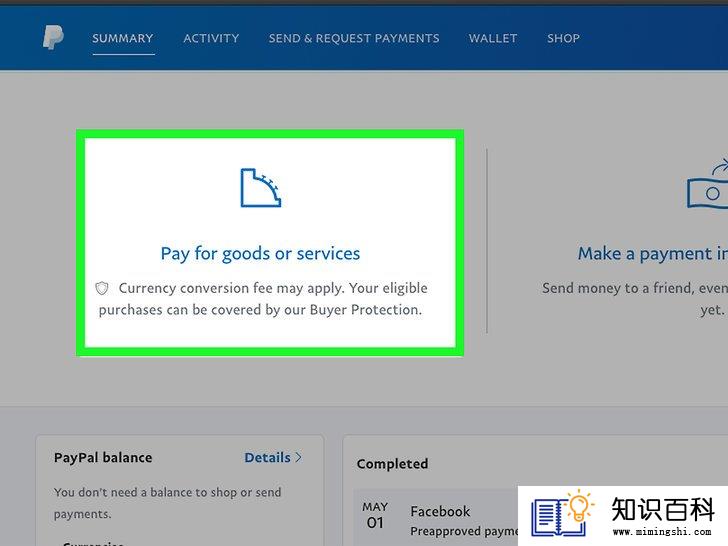Click the don't need a balance text
Viewport: 728px width, 546px height.
click(x=167, y=503)
